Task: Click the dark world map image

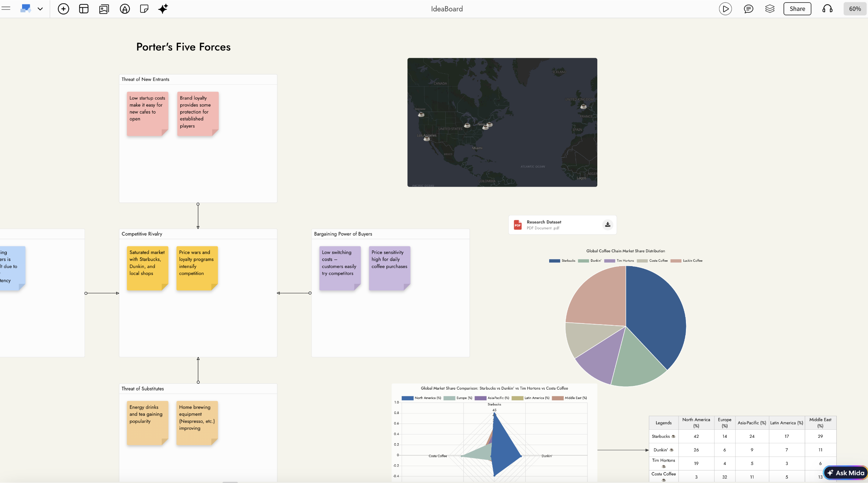Action: (502, 122)
